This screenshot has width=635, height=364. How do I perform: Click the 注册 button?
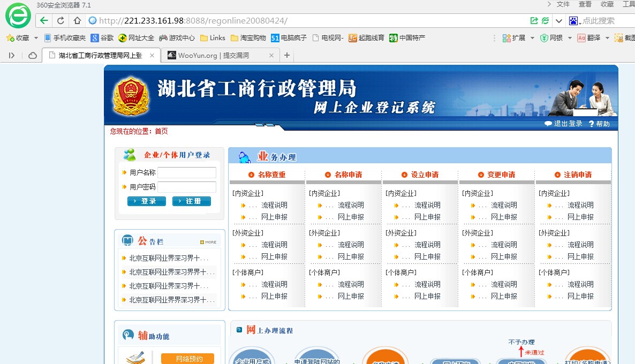[192, 201]
